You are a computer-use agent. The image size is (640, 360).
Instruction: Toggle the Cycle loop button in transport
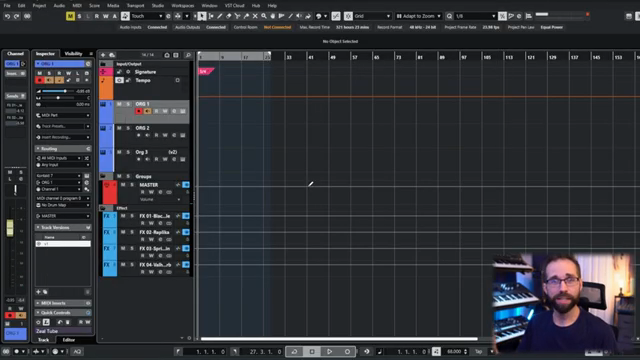click(x=294, y=351)
